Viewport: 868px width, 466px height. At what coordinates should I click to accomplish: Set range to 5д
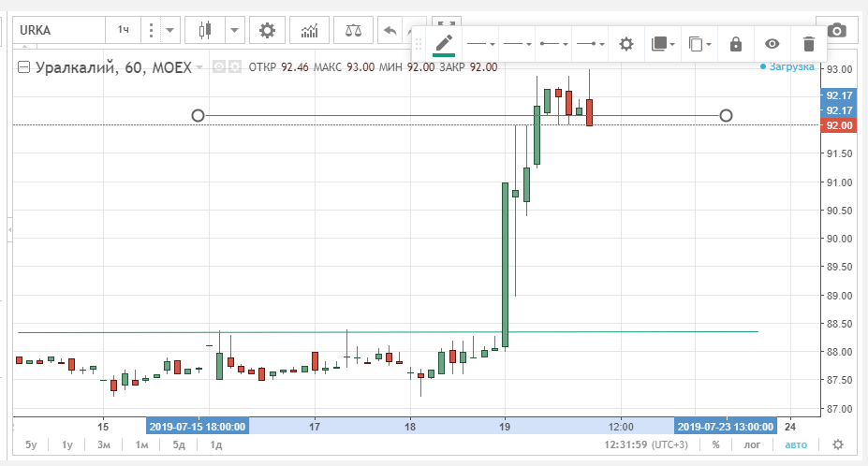[179, 445]
